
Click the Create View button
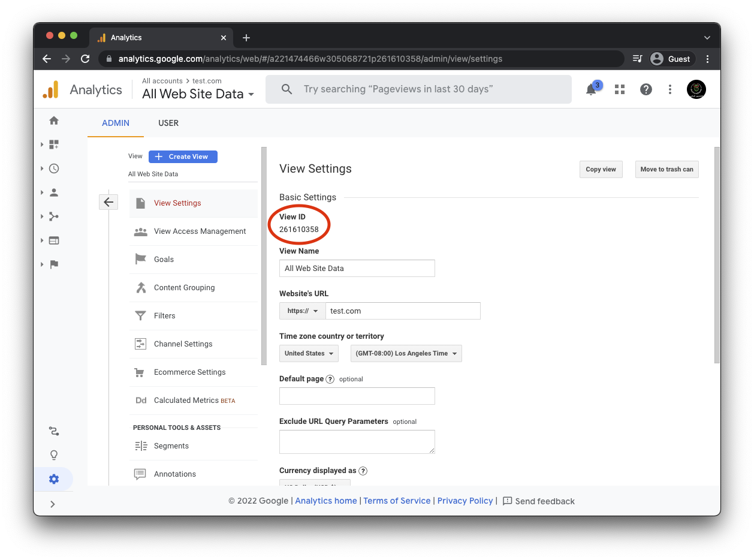click(183, 156)
